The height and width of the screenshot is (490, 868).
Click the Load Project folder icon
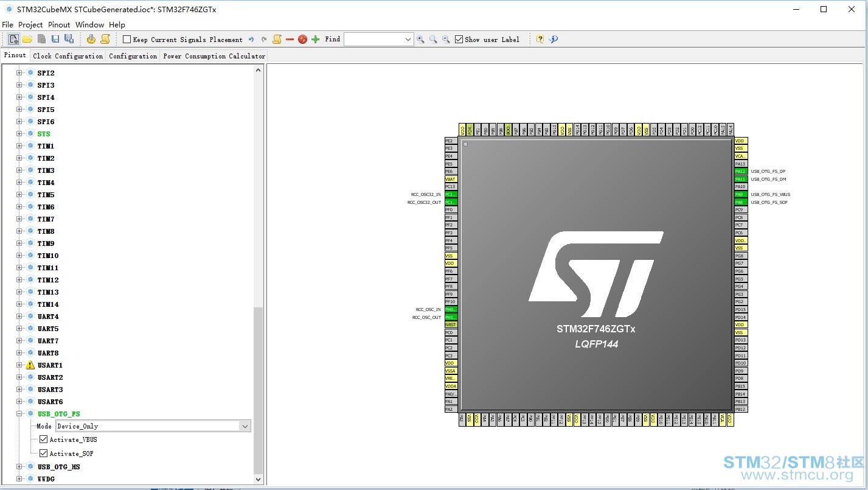tap(27, 39)
